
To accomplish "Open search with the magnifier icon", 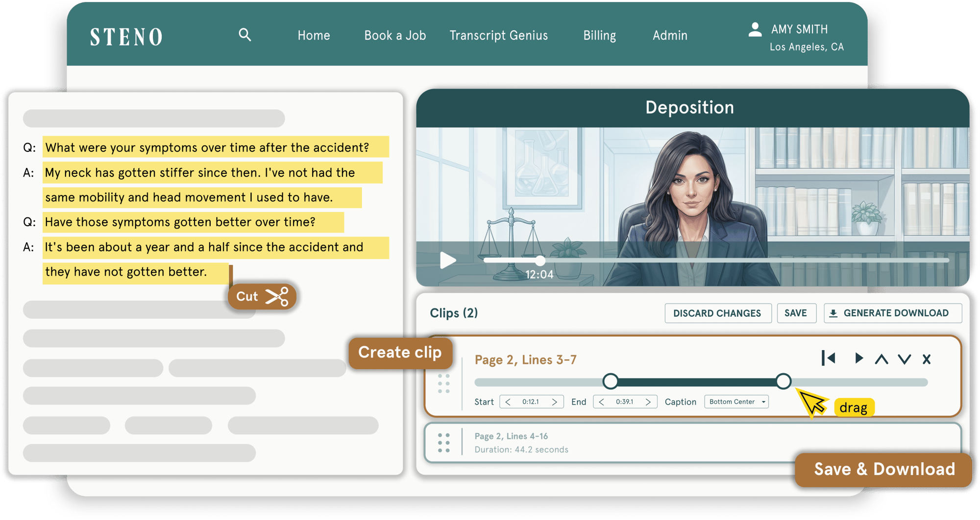I will tap(245, 35).
